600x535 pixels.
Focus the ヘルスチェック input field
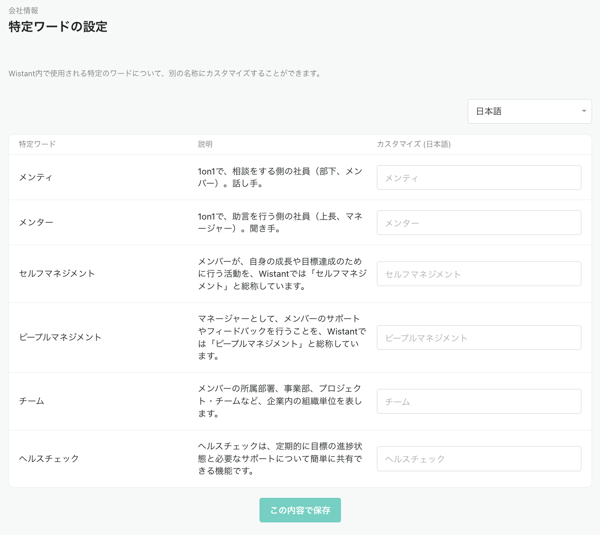[x=478, y=459]
